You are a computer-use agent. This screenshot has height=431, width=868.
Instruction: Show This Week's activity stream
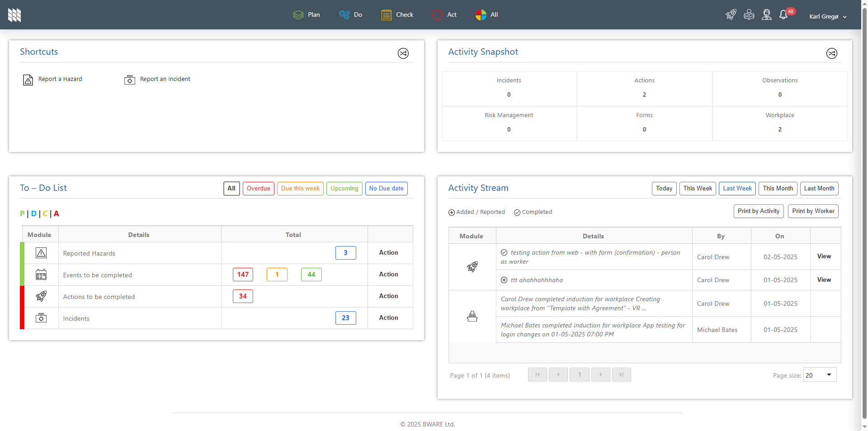pyautogui.click(x=698, y=189)
